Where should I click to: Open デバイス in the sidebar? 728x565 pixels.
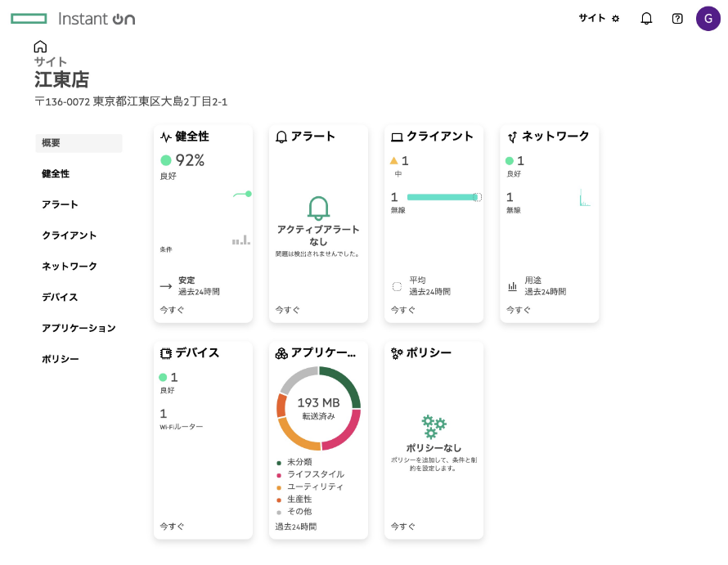[x=60, y=297]
